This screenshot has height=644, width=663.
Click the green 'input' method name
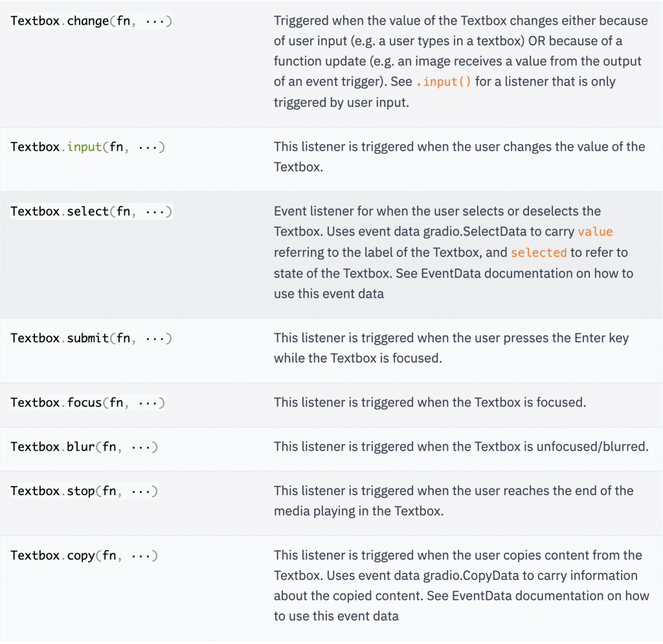click(x=84, y=147)
